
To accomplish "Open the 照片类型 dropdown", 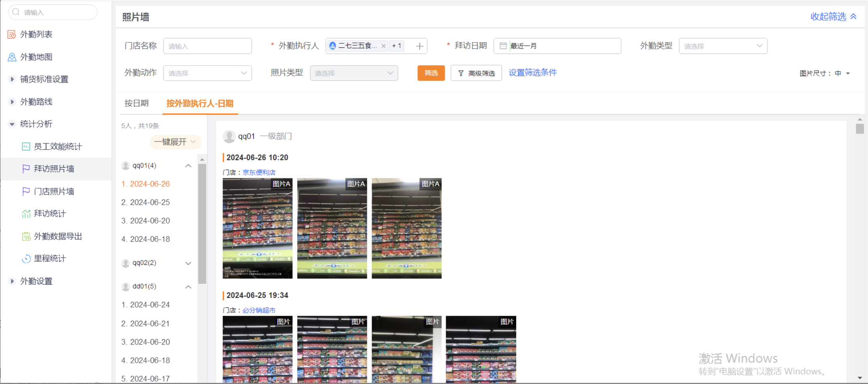I will point(354,73).
